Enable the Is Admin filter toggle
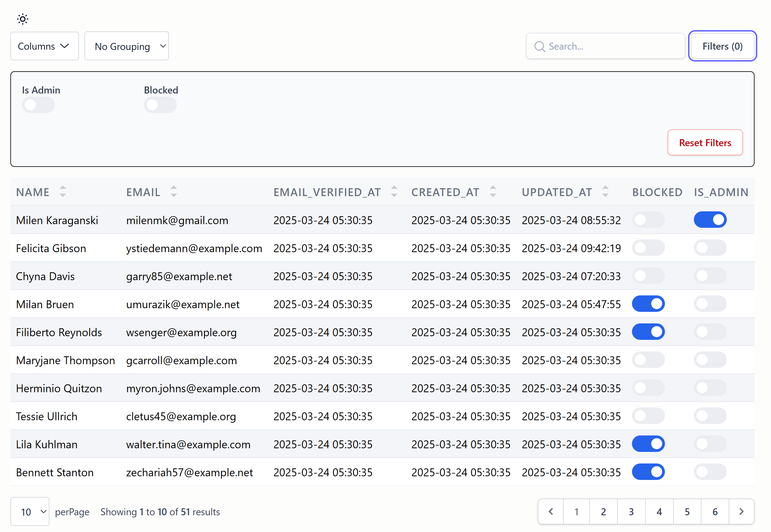771x532 pixels. tap(38, 105)
